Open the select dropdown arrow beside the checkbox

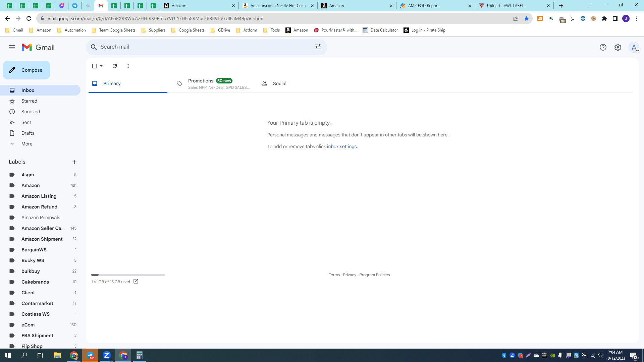tap(101, 66)
